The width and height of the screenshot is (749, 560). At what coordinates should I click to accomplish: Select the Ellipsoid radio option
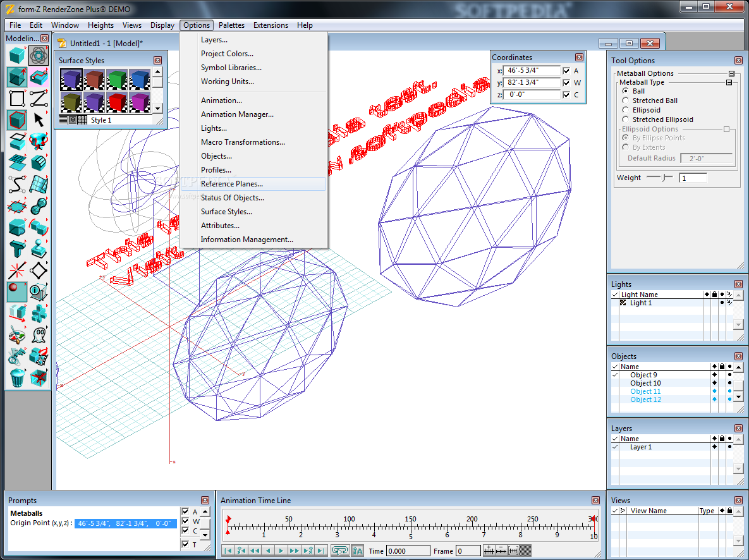[625, 110]
